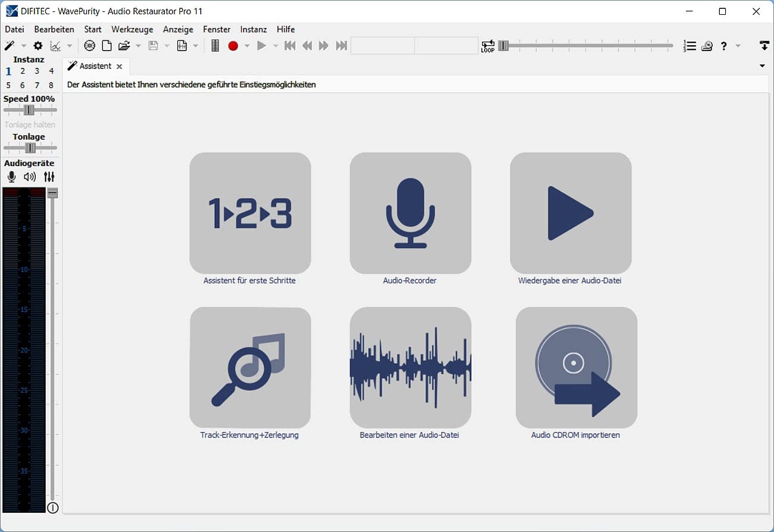The height and width of the screenshot is (532, 774).
Task: Open the 'Assistent für erste Schritte' 1-2-3 tile
Action: [250, 213]
